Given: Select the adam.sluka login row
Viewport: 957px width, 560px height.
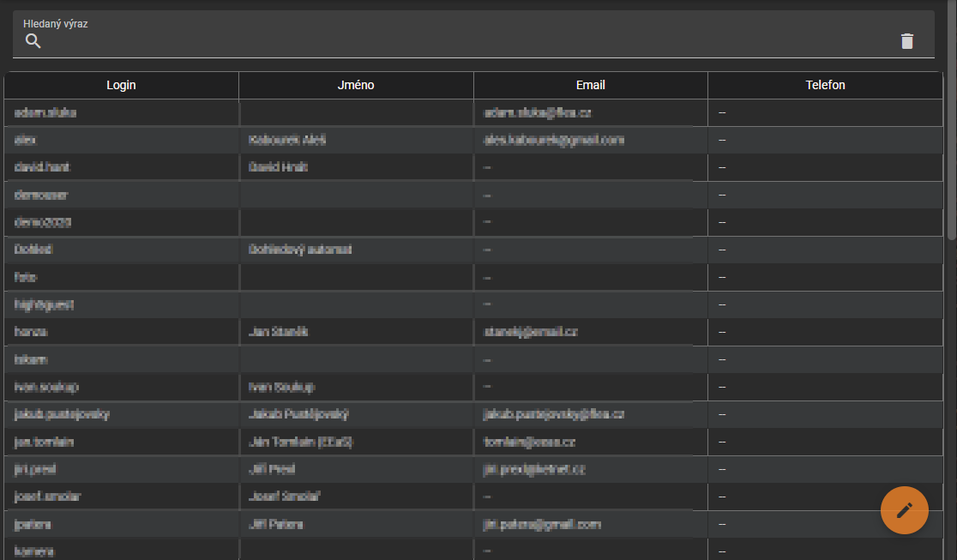Looking at the screenshot, I should point(473,112).
